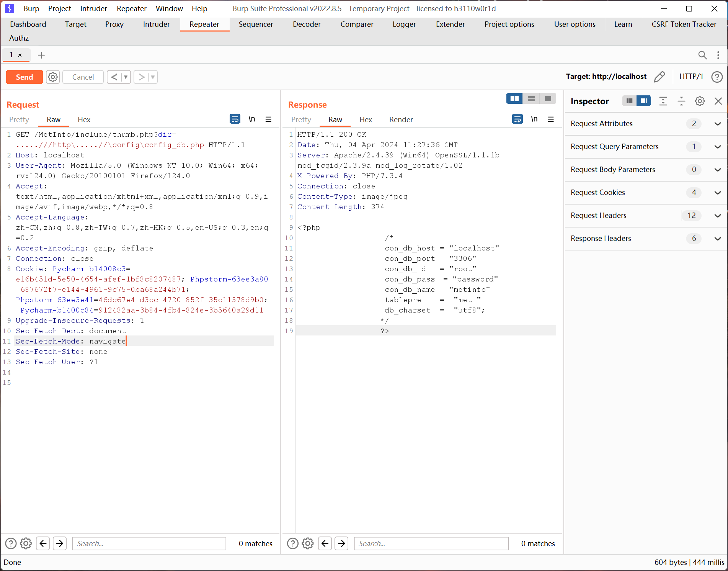Dock Inspector panel to the left
This screenshot has width=728, height=571.
coord(629,101)
